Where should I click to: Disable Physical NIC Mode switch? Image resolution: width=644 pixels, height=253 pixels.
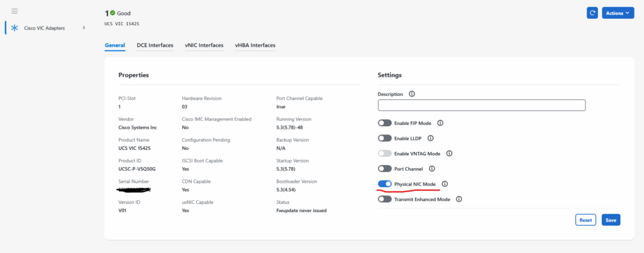point(385,184)
